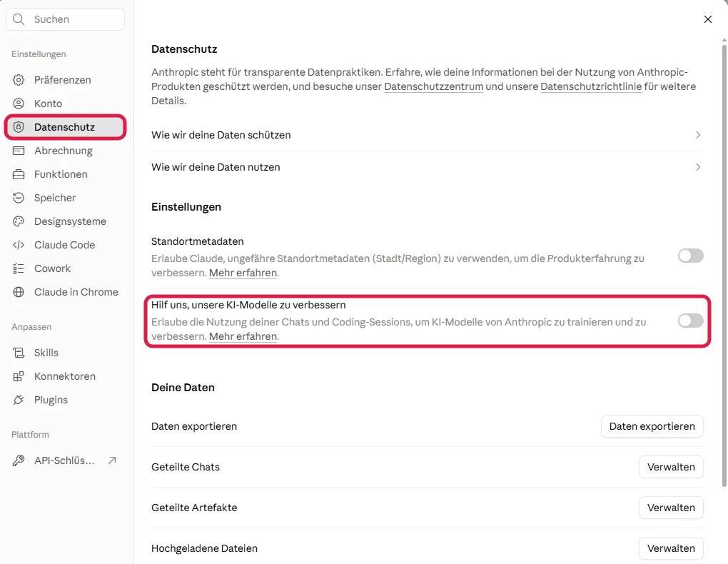Click the Claude in Chrome globe icon

(19, 292)
